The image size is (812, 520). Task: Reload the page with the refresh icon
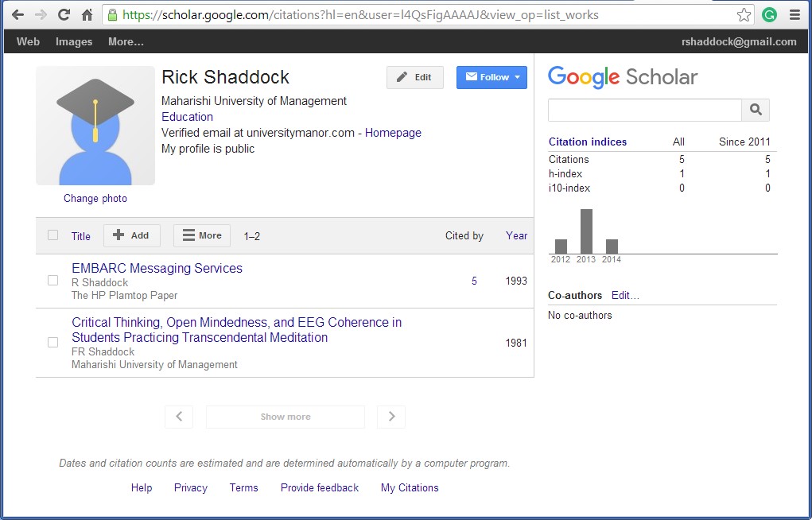coord(64,15)
